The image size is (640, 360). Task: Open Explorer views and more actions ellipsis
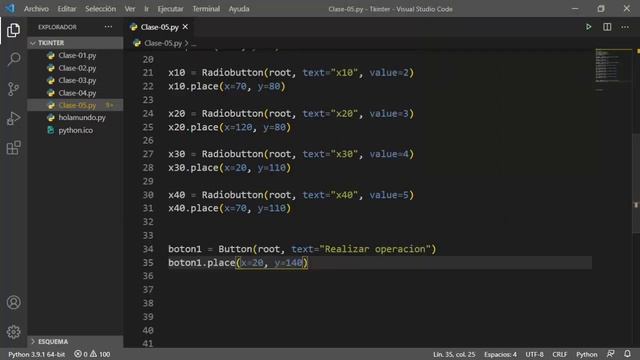pos(108,27)
